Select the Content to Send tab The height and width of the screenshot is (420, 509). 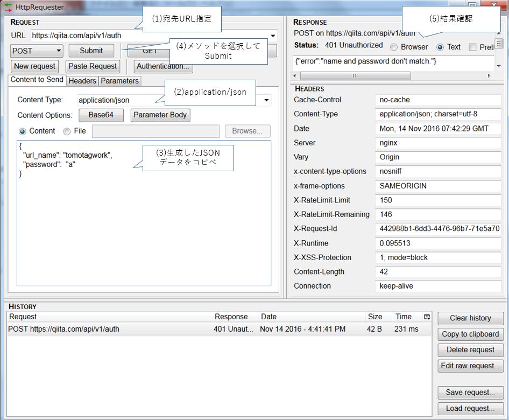(36, 80)
